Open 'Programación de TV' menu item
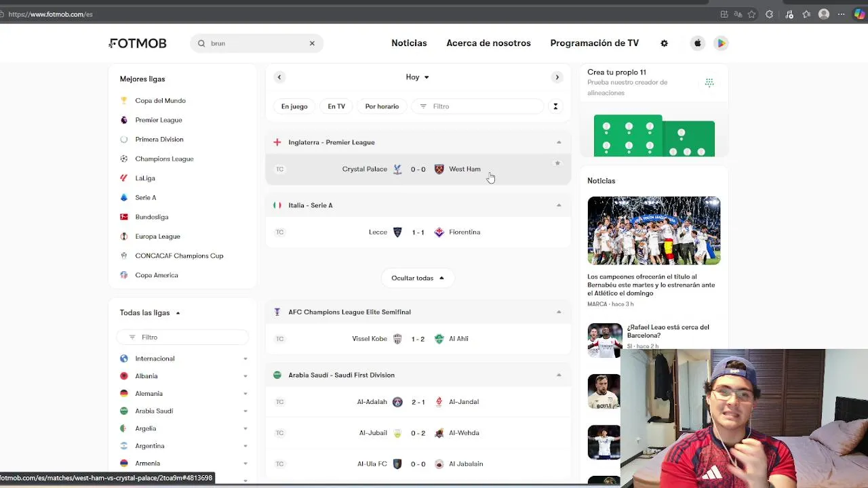This screenshot has width=868, height=488. click(594, 43)
